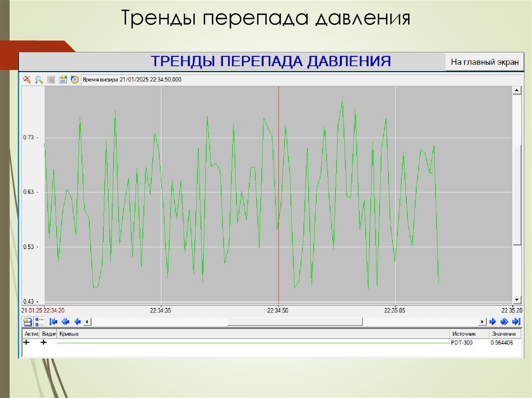Step forward with the single right blue arrow
Screen dimensions: 532x398
tap(493, 321)
